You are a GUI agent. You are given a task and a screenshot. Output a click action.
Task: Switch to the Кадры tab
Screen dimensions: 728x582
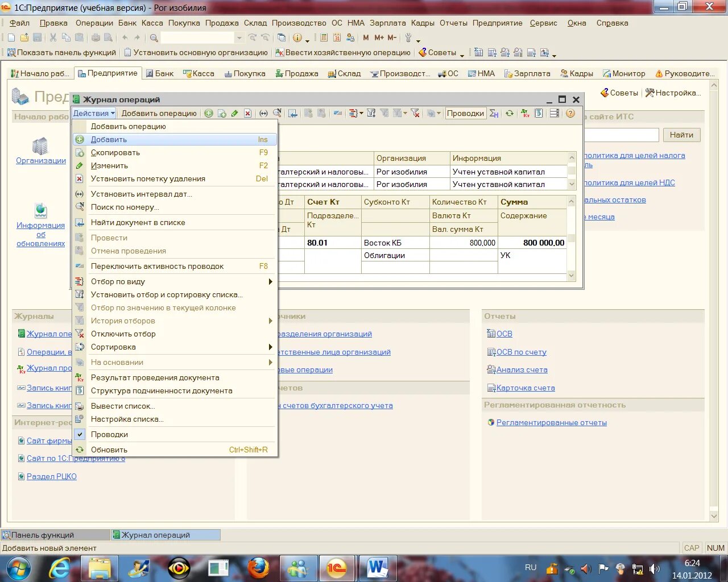click(577, 73)
